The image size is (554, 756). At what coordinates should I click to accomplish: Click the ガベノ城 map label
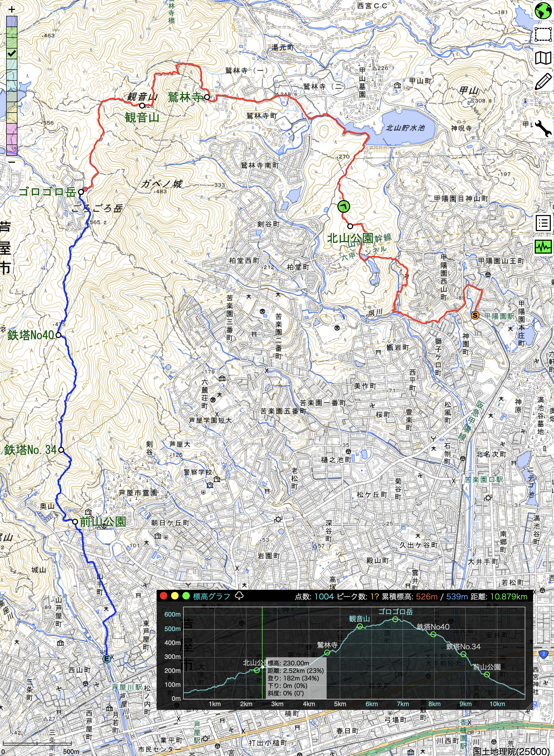(x=162, y=184)
